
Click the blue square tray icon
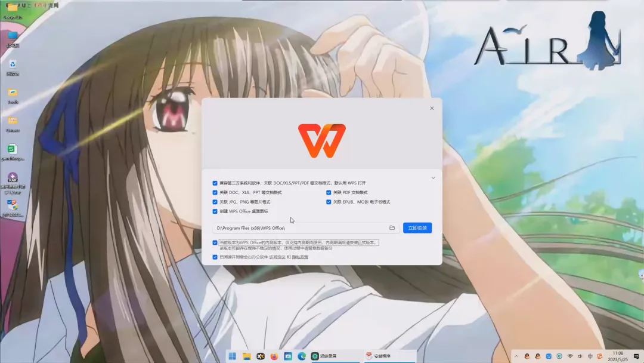(x=549, y=356)
